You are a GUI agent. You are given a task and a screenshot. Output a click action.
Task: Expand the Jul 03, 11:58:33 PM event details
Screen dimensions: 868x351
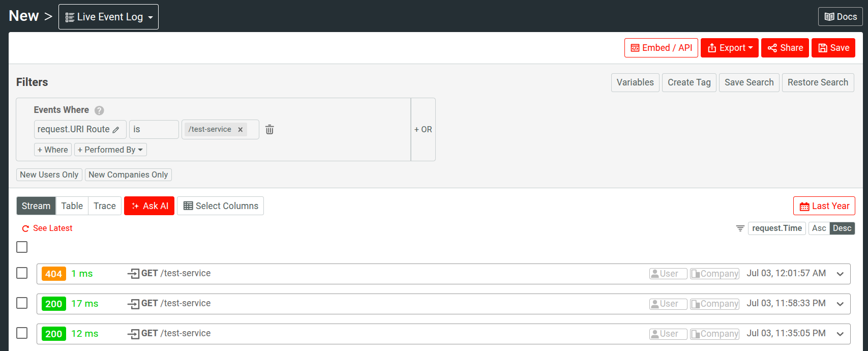840,304
